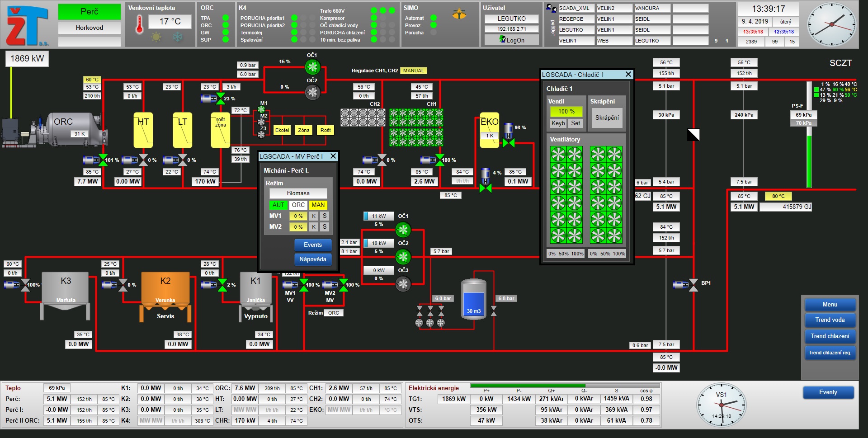The height and width of the screenshot is (438, 868).
Task: Click the ORC valve showing 101 %
Action: (x=103, y=160)
